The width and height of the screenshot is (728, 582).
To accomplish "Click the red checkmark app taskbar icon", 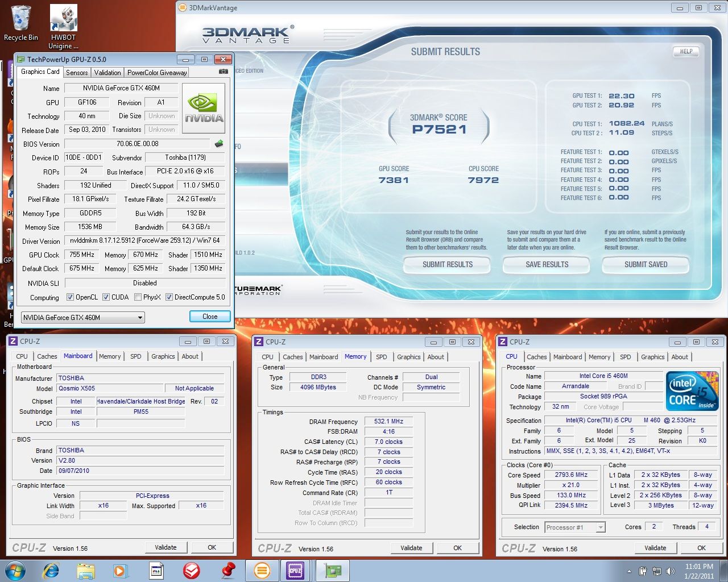I will click(192, 571).
